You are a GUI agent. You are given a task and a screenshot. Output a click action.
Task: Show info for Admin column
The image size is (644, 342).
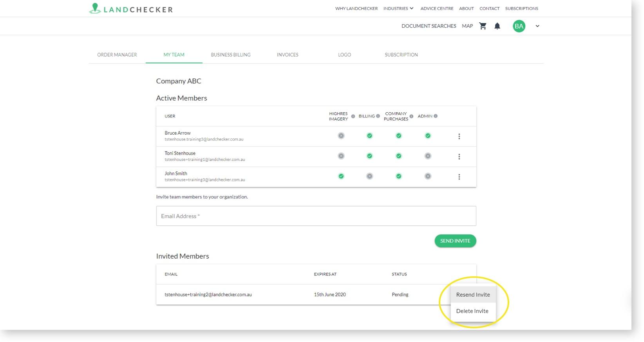tap(436, 116)
